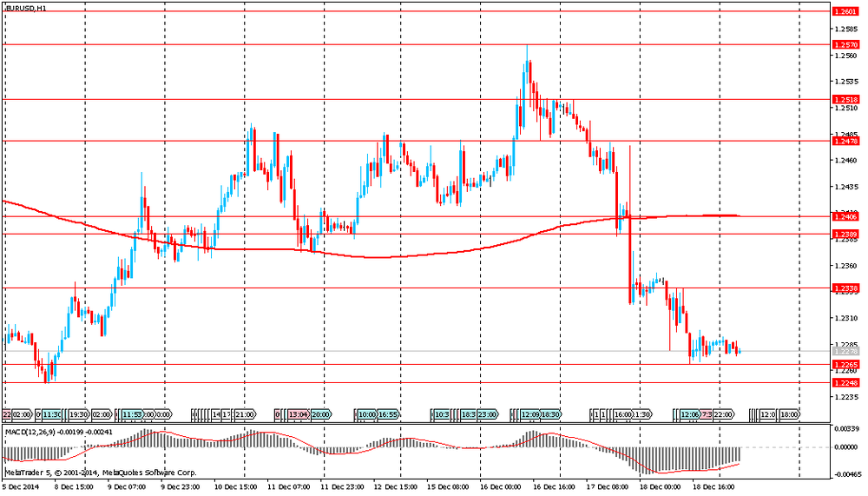Screen dimensions: 868x496
Task: Select the 23:00 event marker
Action: (487, 414)
